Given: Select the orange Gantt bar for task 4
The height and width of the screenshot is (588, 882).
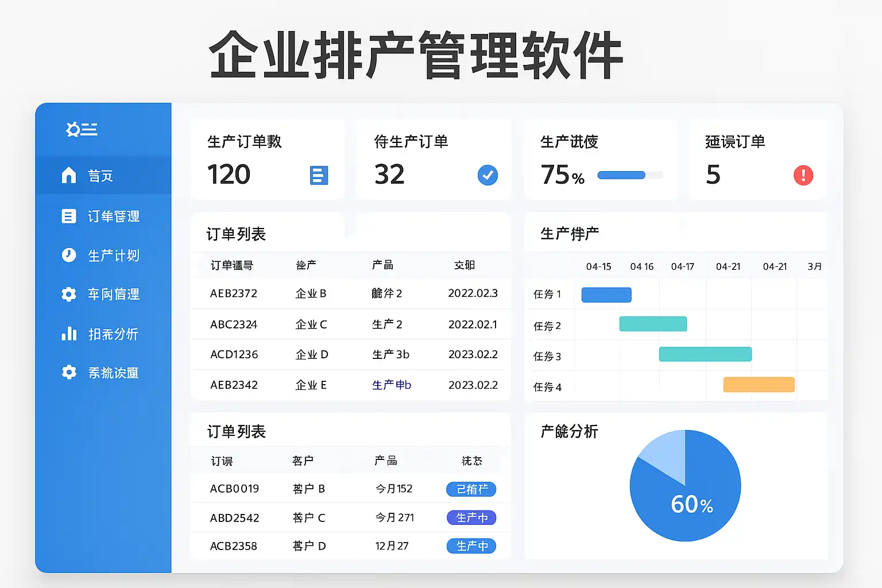Looking at the screenshot, I should click(759, 385).
